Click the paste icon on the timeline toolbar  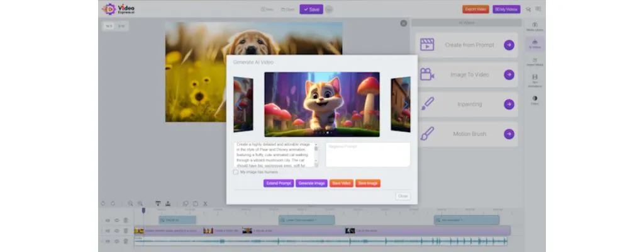pos(196,203)
